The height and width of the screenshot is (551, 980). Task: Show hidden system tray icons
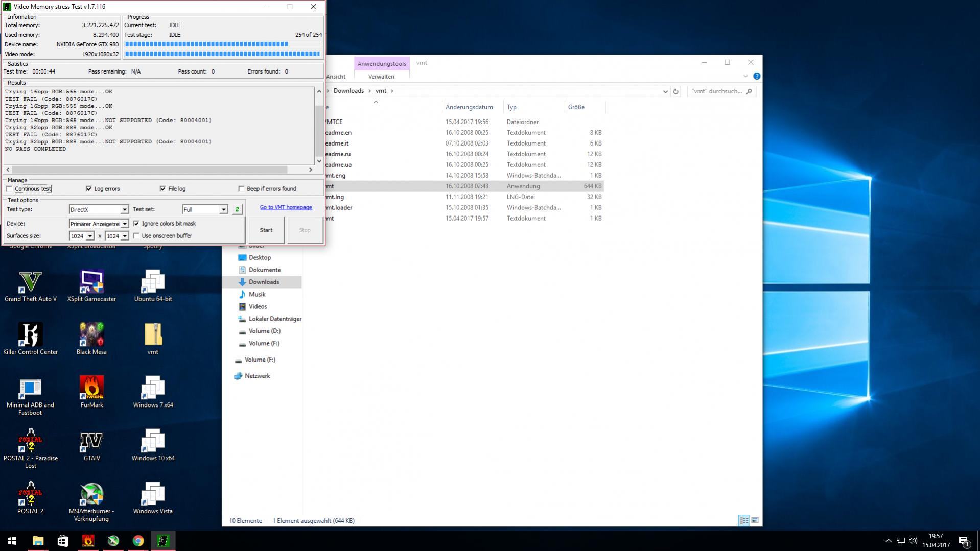(x=888, y=541)
